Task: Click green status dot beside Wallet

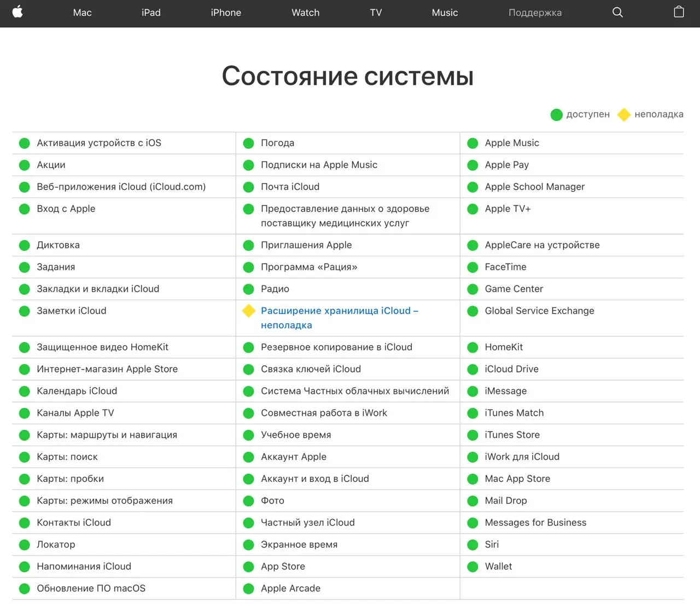Action: 472,567
